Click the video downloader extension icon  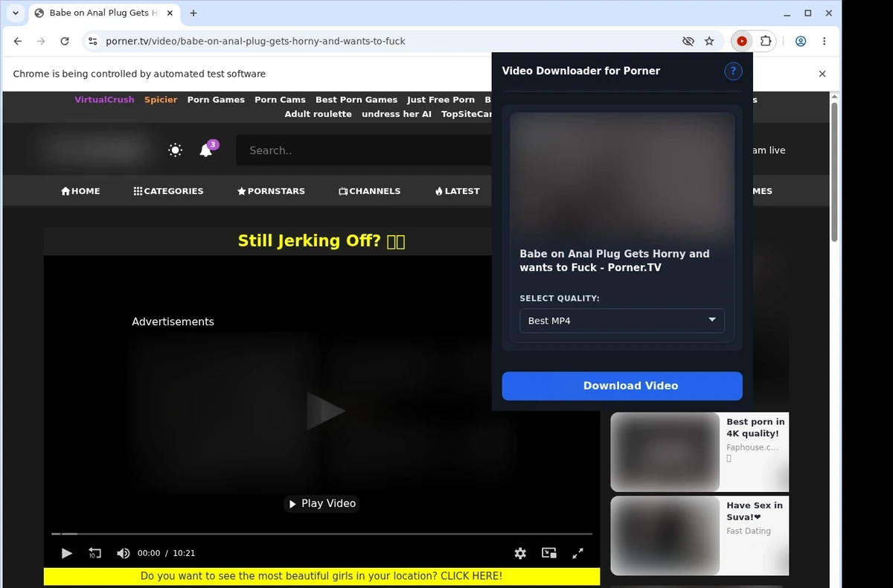pos(741,41)
